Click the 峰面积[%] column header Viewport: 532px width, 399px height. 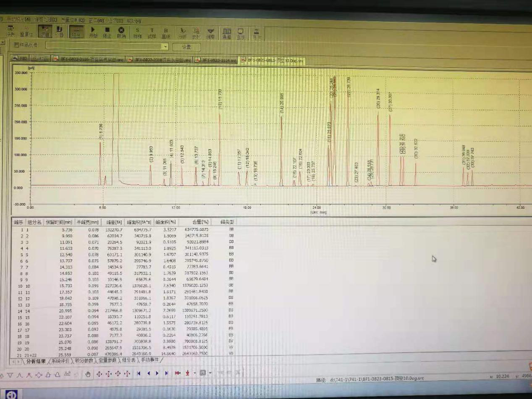[166, 222]
